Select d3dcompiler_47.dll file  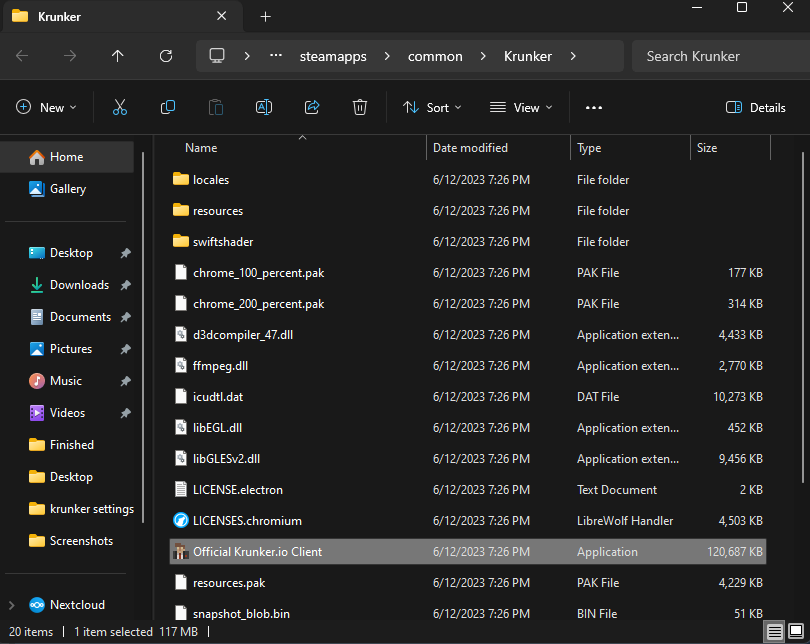468,335
